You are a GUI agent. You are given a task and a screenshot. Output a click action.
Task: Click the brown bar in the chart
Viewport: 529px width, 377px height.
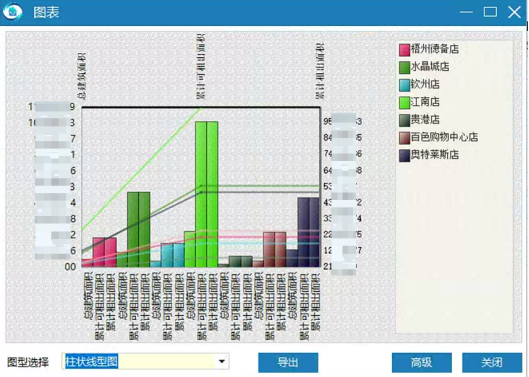[x=275, y=249]
